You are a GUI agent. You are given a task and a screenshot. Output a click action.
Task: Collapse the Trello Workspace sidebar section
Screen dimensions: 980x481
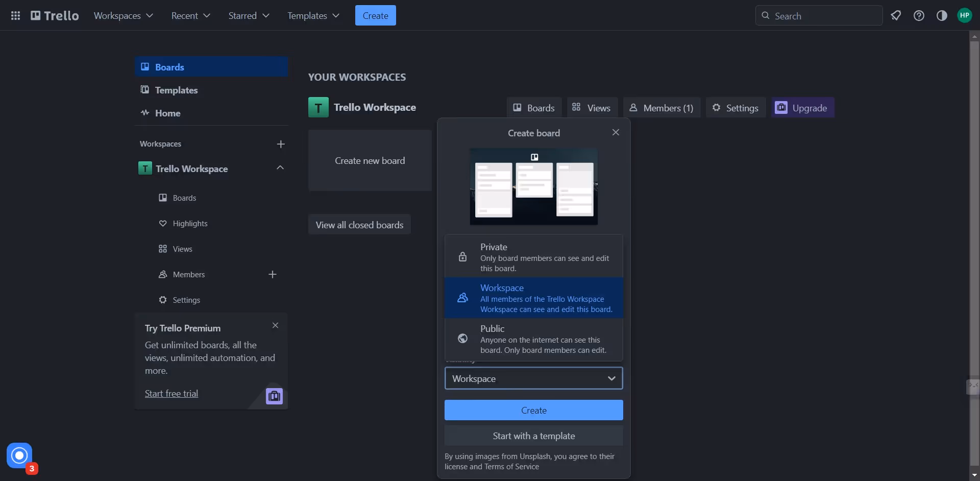(x=280, y=168)
